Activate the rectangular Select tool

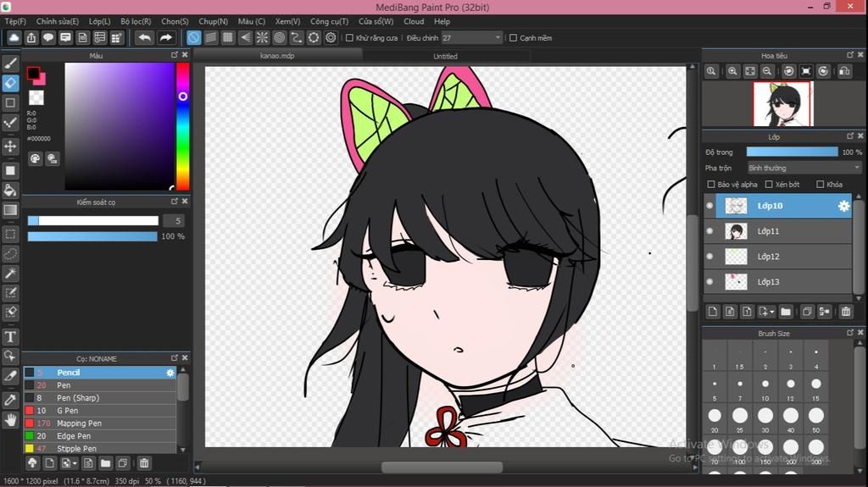coord(10,234)
